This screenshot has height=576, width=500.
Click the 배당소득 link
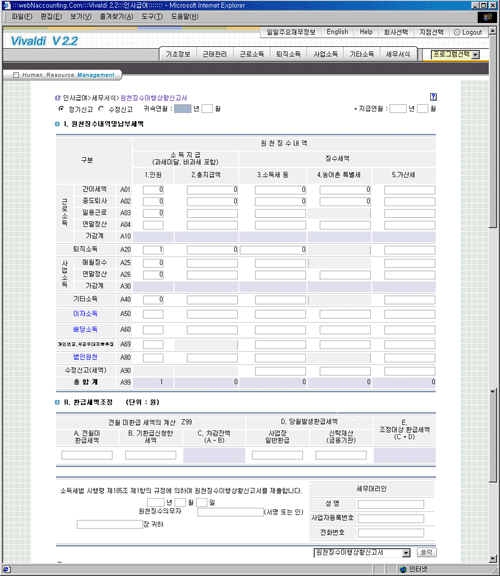point(85,330)
